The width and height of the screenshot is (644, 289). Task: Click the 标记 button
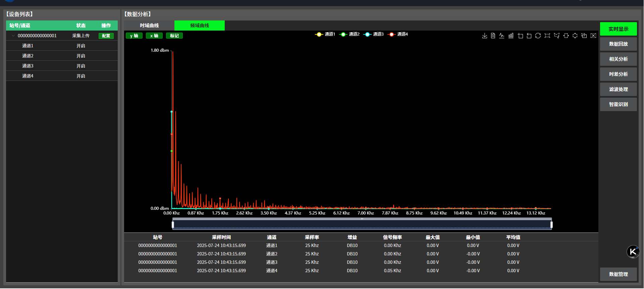pyautogui.click(x=174, y=36)
